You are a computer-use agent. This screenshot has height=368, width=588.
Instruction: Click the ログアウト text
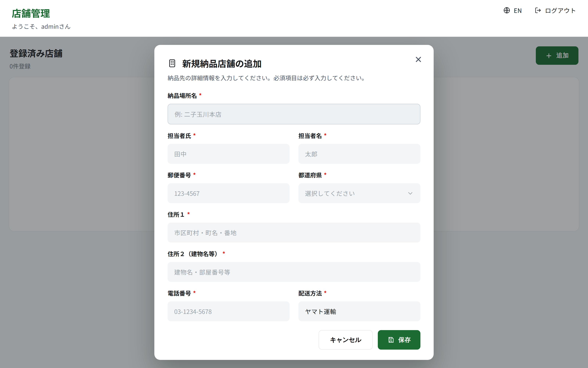pyautogui.click(x=560, y=11)
